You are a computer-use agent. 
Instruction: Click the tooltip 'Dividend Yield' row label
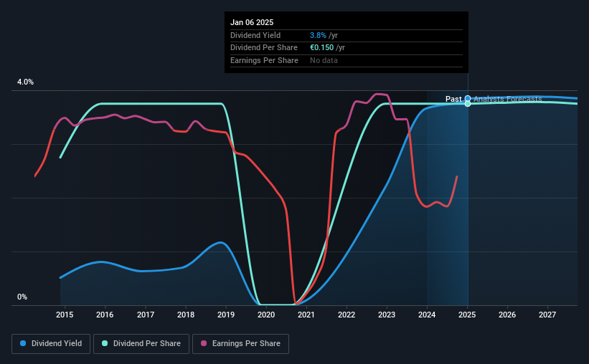coord(255,35)
